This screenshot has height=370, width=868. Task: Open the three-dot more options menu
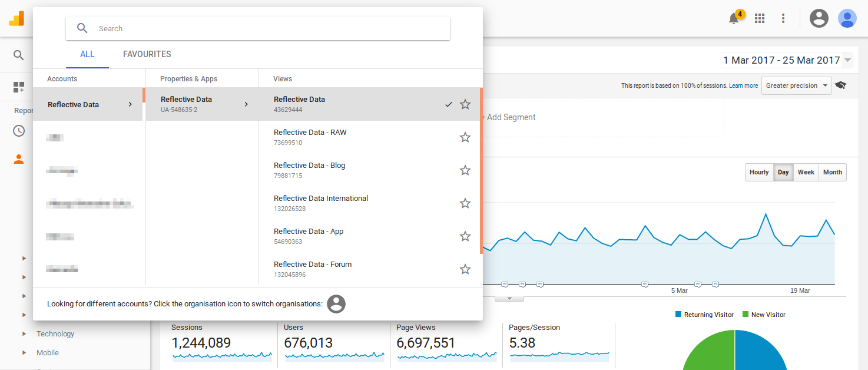(783, 18)
